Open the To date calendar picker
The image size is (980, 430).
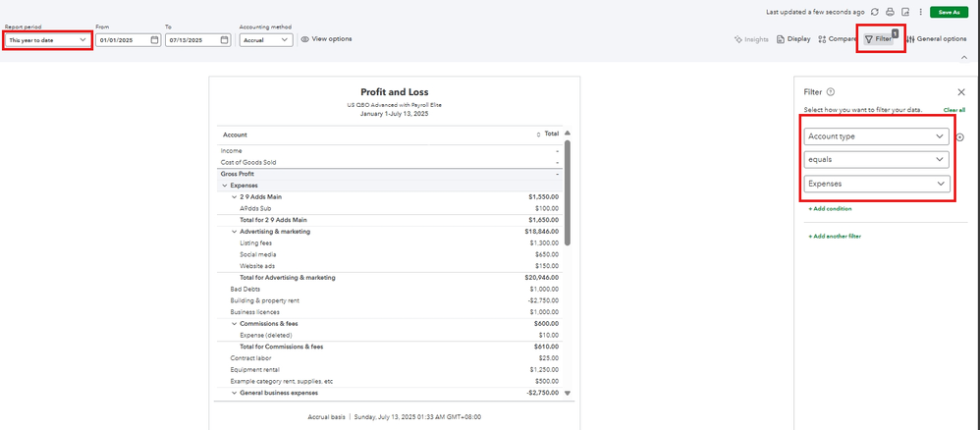(x=224, y=40)
